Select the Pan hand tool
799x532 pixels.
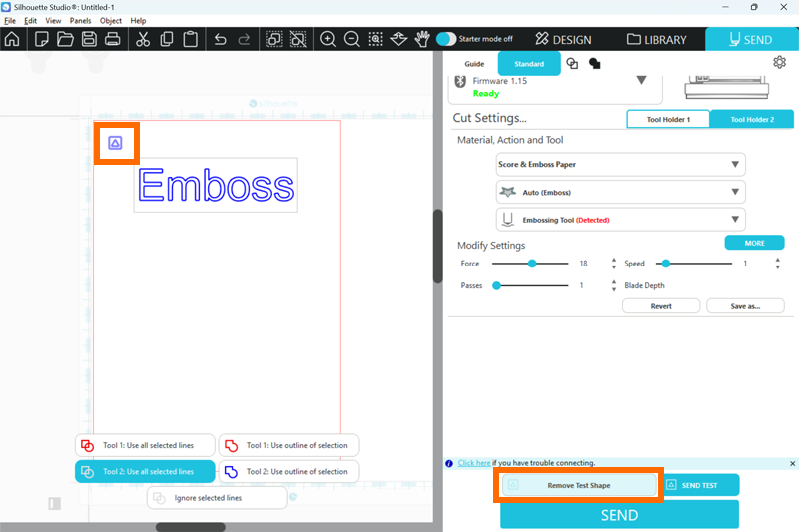pyautogui.click(x=422, y=40)
